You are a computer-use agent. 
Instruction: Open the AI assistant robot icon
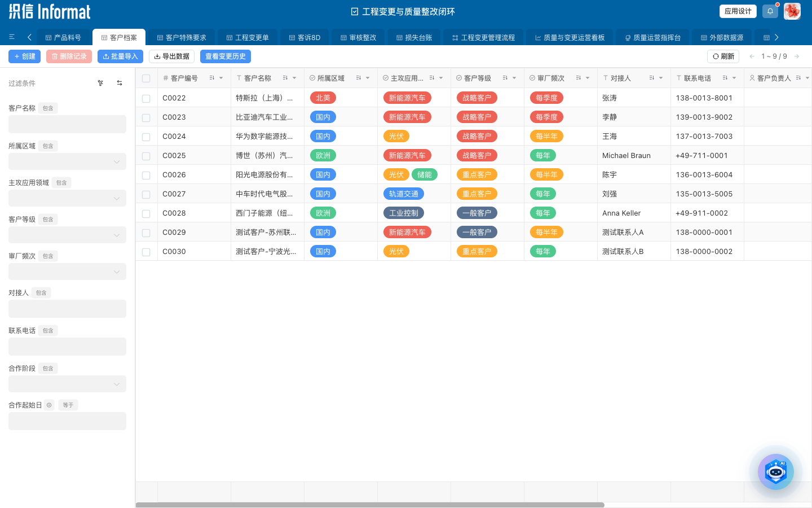[776, 472]
